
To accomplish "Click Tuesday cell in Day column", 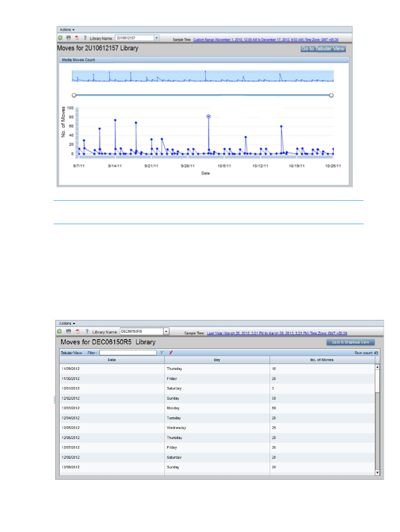I will (x=217, y=418).
